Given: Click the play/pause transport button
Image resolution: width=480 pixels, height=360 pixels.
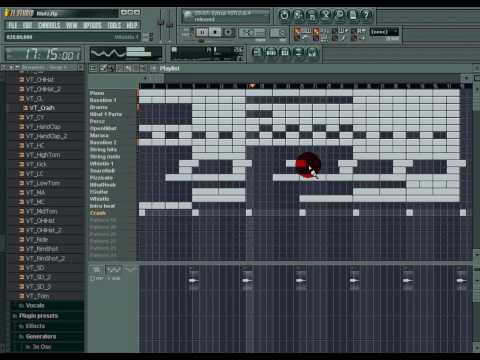Looking at the screenshot, I should [x=202, y=32].
